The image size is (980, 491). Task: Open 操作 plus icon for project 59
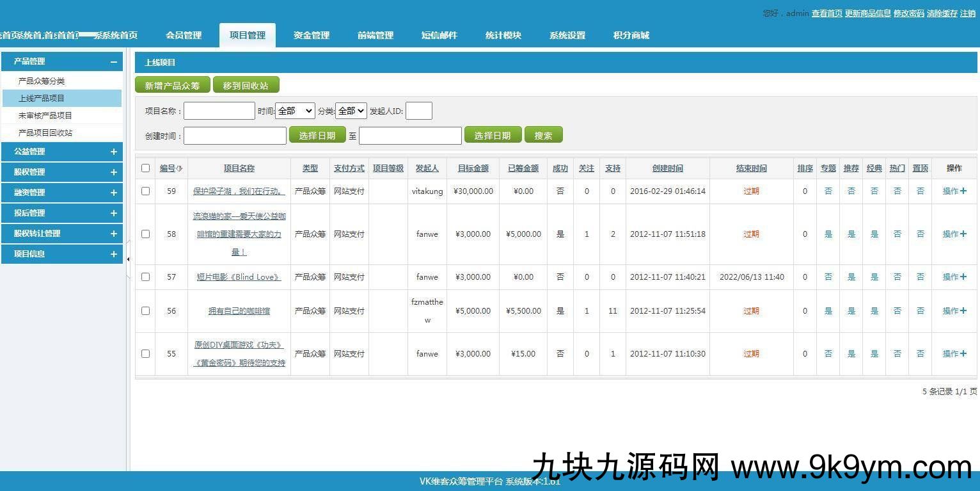pyautogui.click(x=963, y=191)
